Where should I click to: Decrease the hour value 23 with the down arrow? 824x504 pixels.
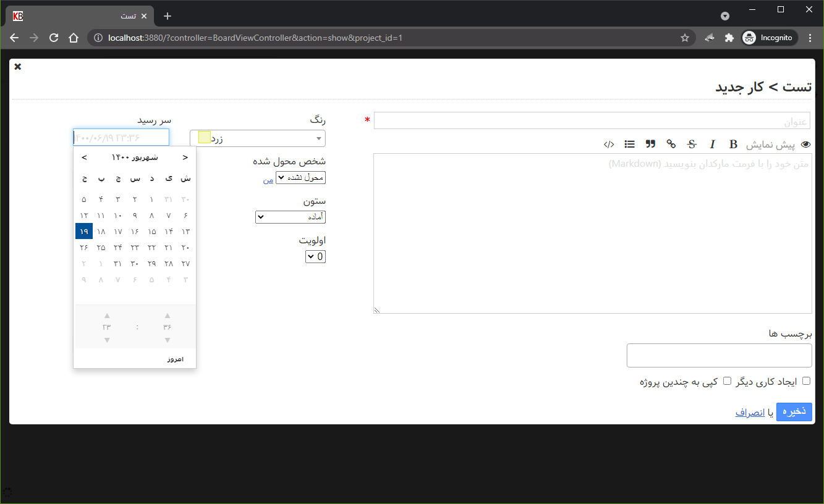pyautogui.click(x=107, y=340)
